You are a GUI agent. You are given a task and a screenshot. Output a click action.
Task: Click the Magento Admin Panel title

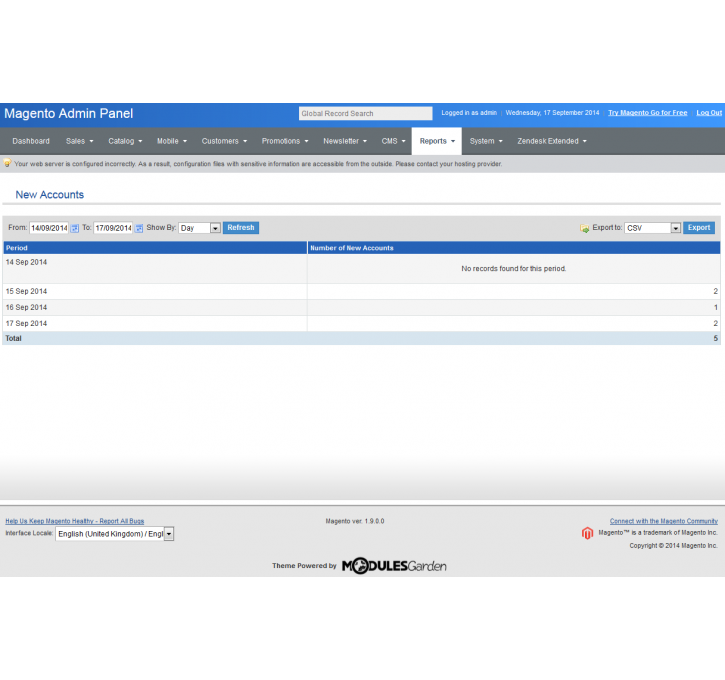[x=68, y=114]
